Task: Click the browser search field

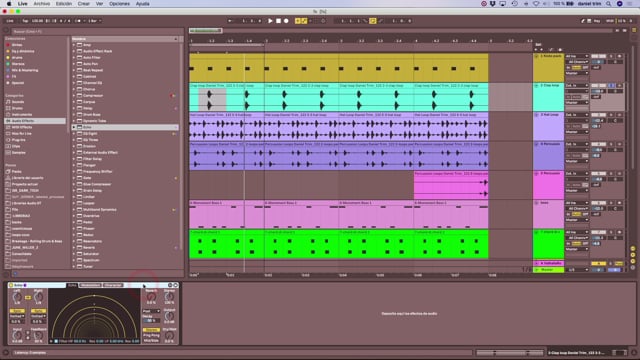Action: pyautogui.click(x=97, y=31)
